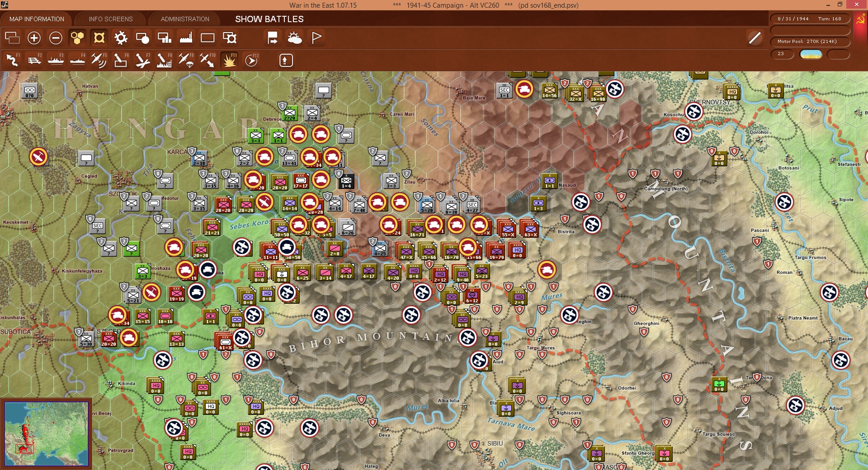Select the unit counter labeled 16=98
868x470 pixels.
click(598, 94)
